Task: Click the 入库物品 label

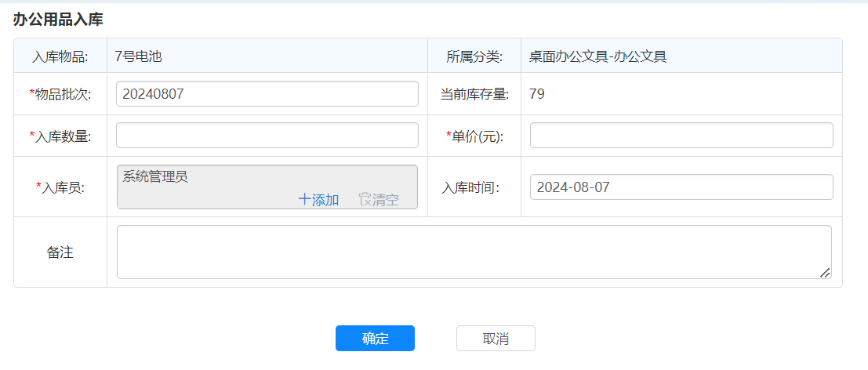Action: [x=60, y=56]
